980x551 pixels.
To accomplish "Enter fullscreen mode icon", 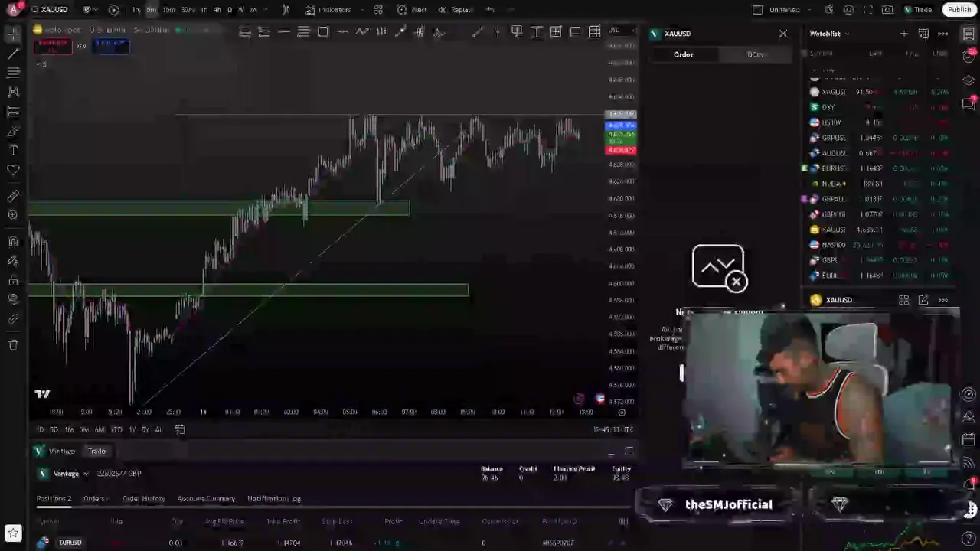I will point(867,10).
